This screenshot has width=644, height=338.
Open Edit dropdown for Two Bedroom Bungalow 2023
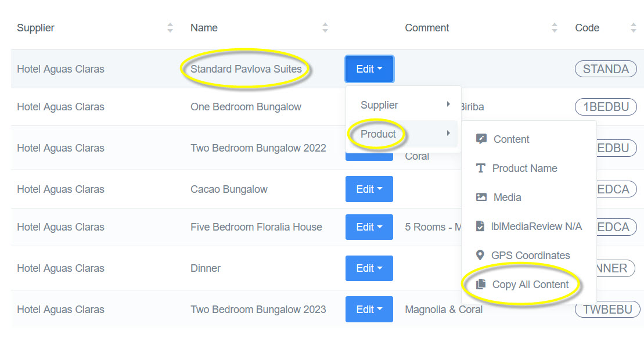coord(369,310)
